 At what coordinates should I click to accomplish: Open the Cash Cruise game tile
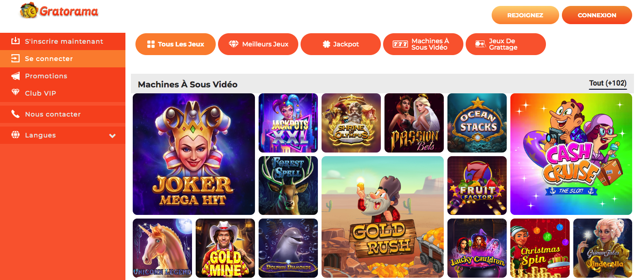[x=571, y=154]
